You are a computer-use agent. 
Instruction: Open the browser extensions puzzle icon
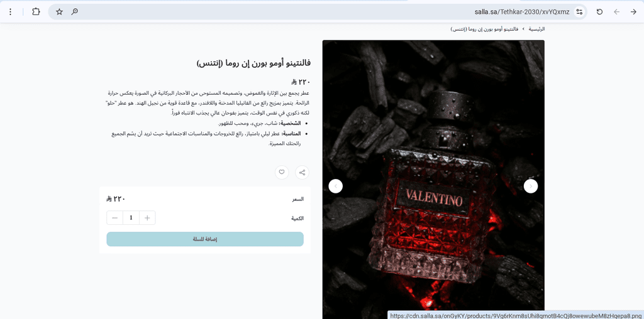click(36, 12)
